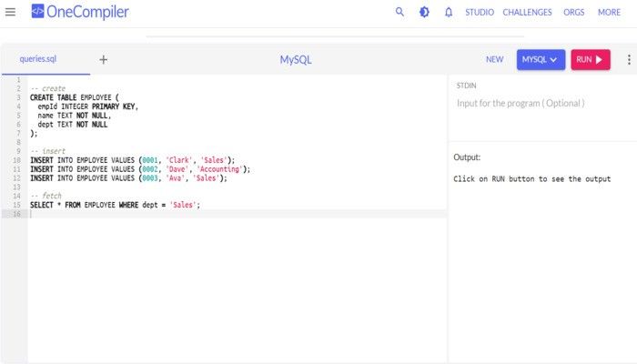Place cursor on empty line 16
Screen dimensions: 637x364
238,214
